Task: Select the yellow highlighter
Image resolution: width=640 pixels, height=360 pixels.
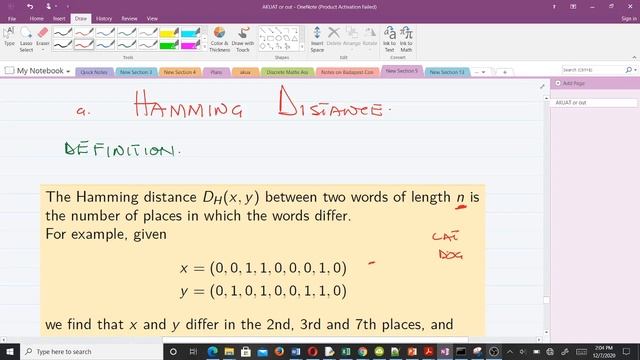Action: pyautogui.click(x=169, y=32)
